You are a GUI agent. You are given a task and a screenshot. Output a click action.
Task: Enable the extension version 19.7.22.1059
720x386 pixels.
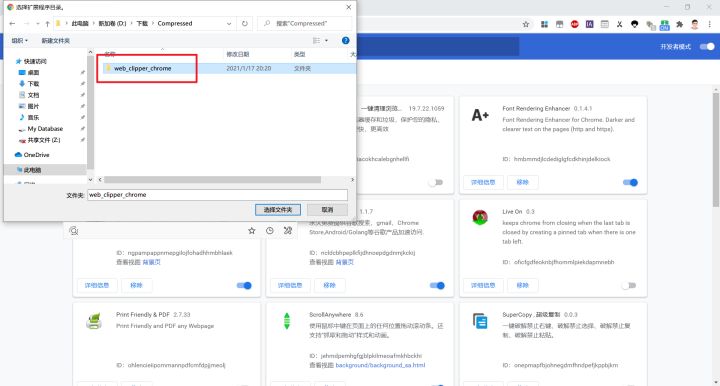click(436, 182)
